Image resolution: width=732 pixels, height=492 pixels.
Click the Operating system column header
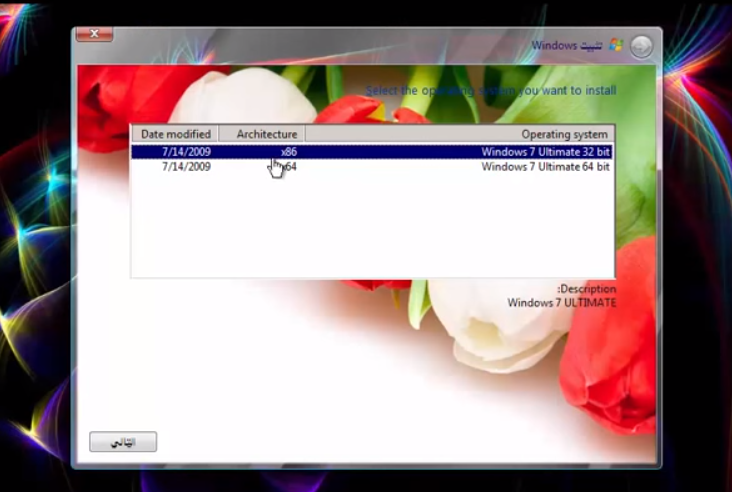[460, 134]
